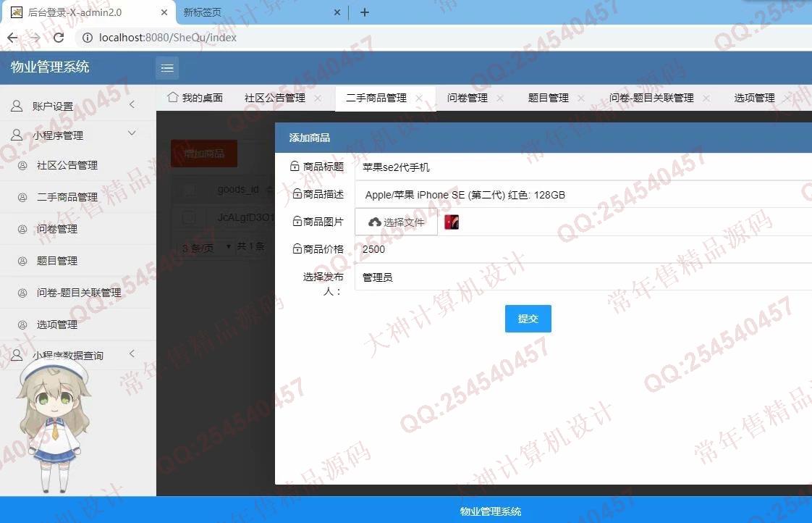Close the 问卷-题目关联管理 page tab
Screen dimensions: 812x523
[x=706, y=98]
